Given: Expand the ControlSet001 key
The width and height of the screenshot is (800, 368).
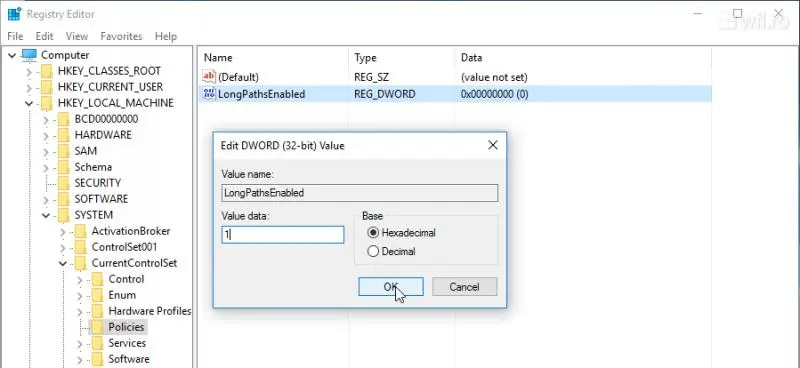Looking at the screenshot, I should pos(63,248).
